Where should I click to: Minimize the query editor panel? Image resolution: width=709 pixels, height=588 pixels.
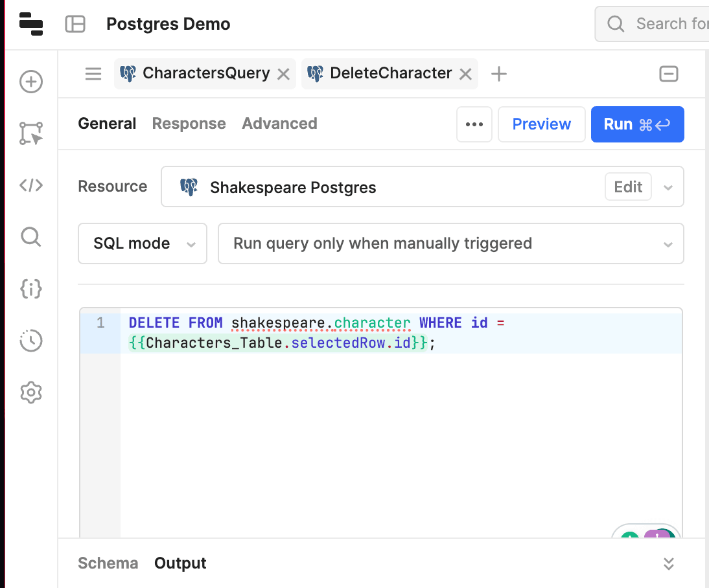click(668, 74)
